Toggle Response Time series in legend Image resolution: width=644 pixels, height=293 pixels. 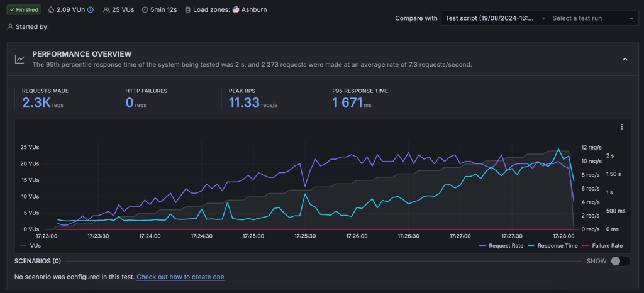[553, 246]
